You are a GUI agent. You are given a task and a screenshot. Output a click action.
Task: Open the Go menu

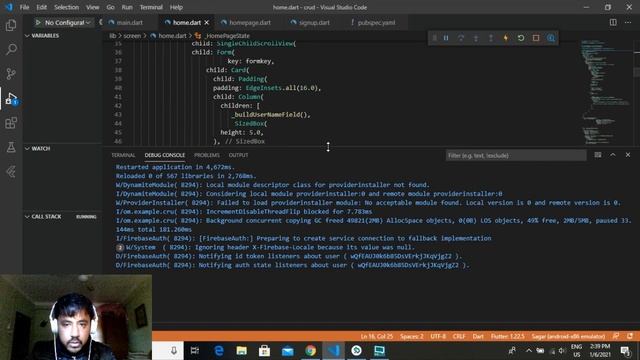pyautogui.click(x=111, y=7)
